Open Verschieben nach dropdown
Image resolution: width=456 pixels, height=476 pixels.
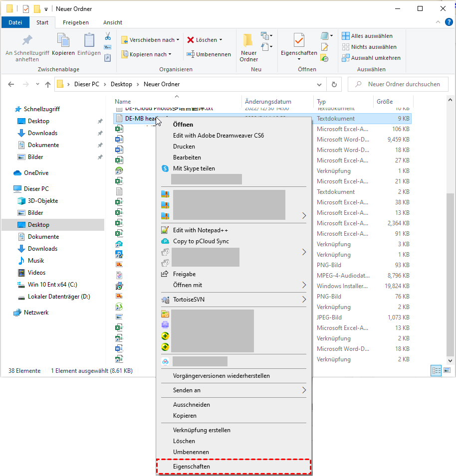point(150,40)
